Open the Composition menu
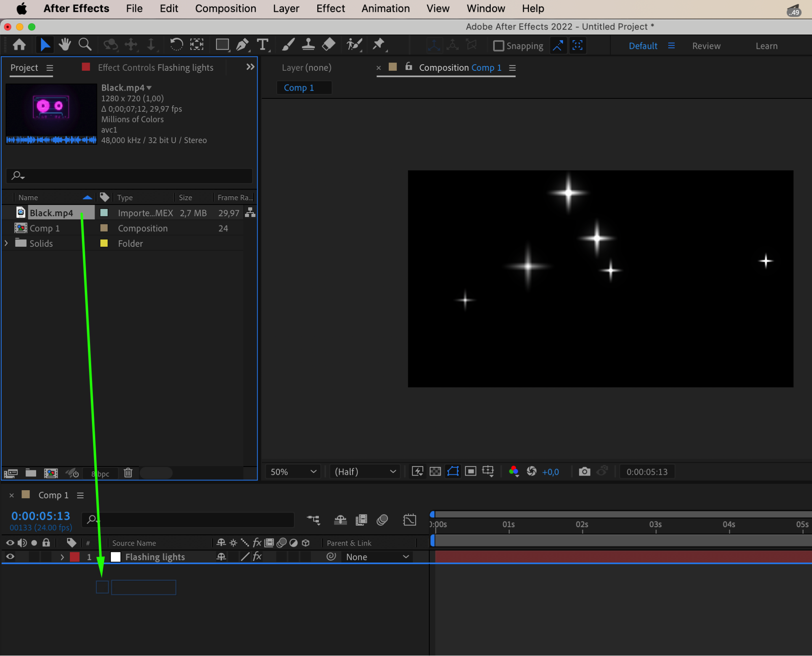The height and width of the screenshot is (656, 812). click(x=225, y=9)
